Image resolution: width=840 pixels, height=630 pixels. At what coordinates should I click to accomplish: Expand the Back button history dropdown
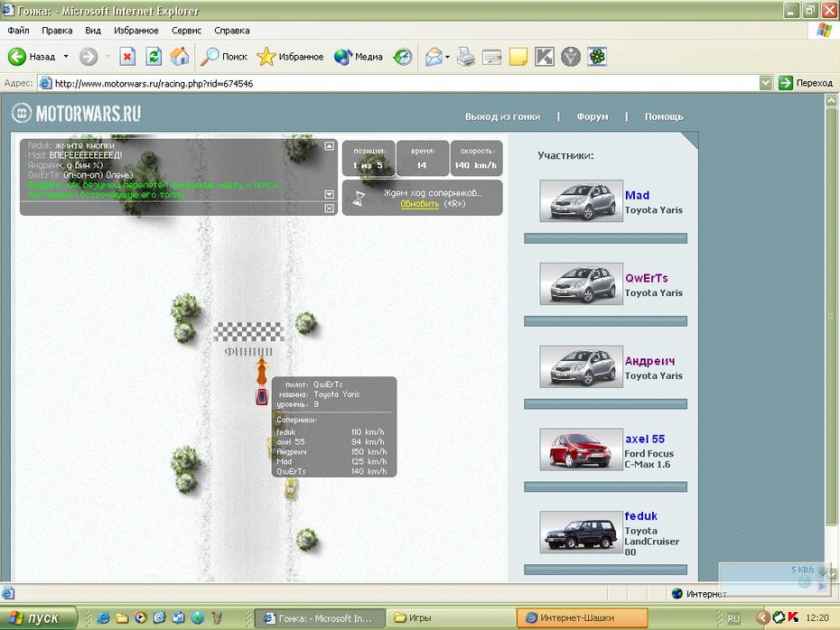point(66,56)
